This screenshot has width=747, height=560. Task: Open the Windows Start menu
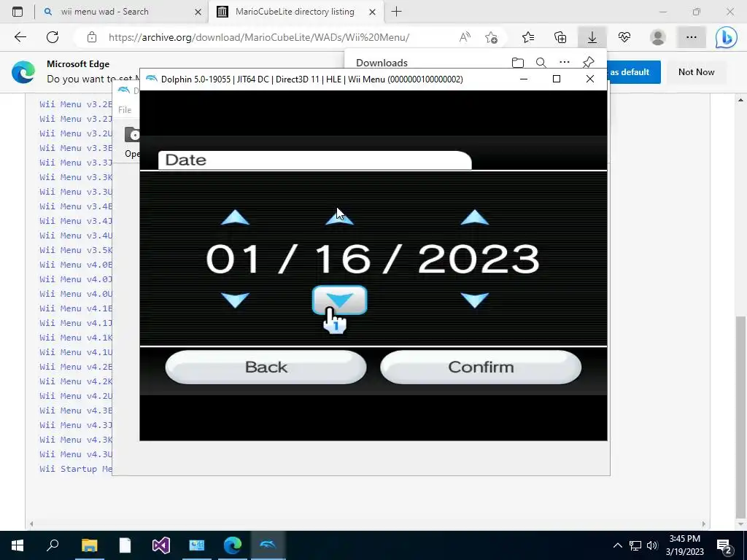[18, 545]
